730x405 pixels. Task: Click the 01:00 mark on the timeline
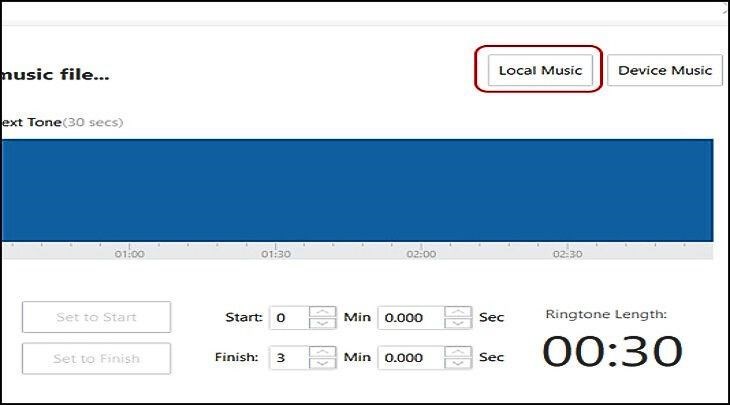(x=129, y=254)
